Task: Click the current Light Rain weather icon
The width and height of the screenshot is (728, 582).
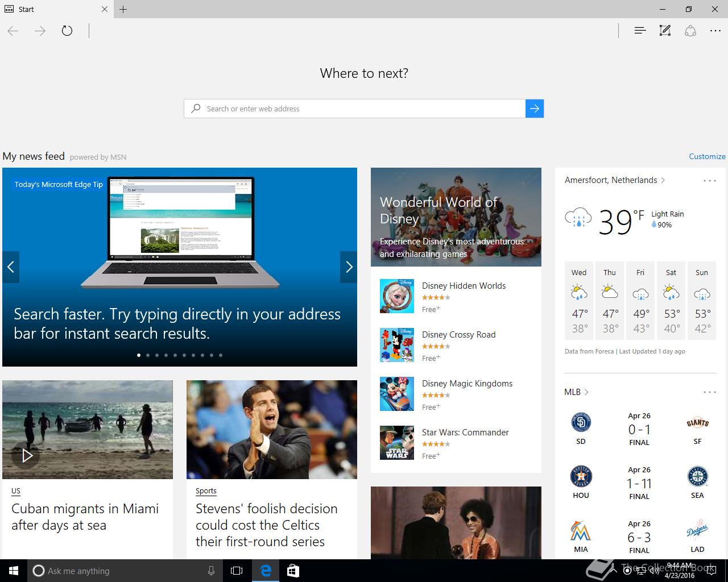Action: coord(578,218)
